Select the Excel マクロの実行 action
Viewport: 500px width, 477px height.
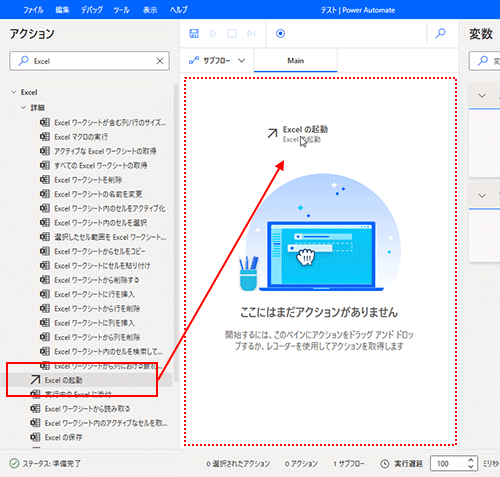(74, 137)
